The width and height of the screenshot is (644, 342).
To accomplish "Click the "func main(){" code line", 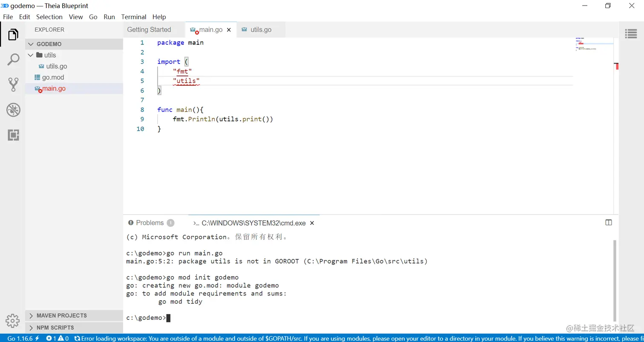I will [180, 110].
